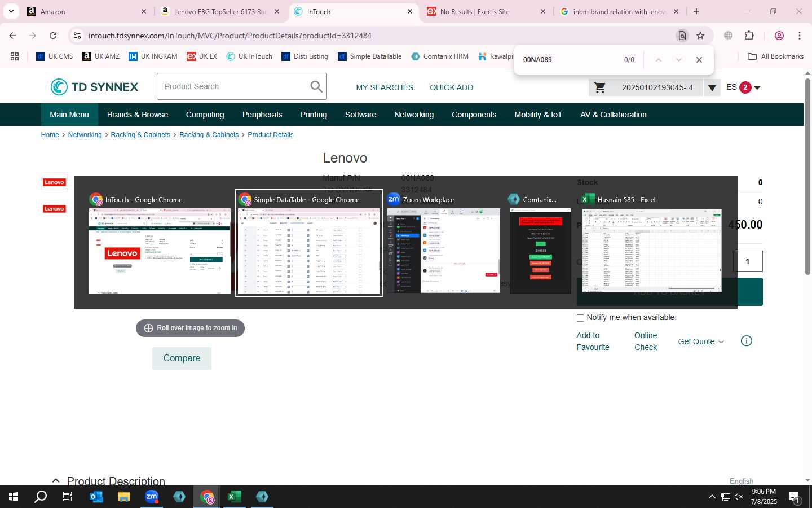Expand Get Quote dropdown
This screenshot has width=812, height=508.
coord(701,341)
